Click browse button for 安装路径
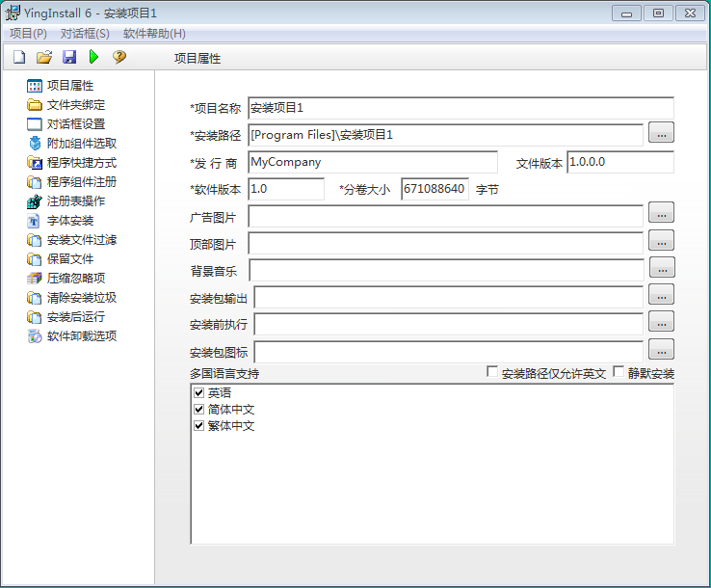The height and width of the screenshot is (588, 711). [x=661, y=134]
